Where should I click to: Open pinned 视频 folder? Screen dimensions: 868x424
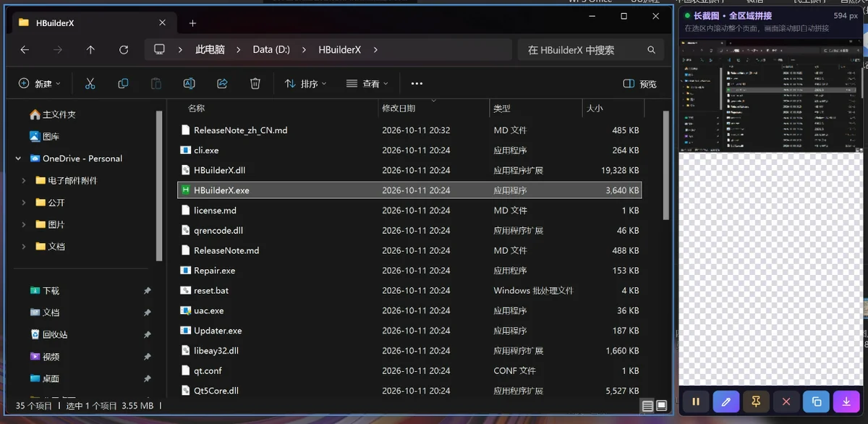pyautogui.click(x=45, y=356)
